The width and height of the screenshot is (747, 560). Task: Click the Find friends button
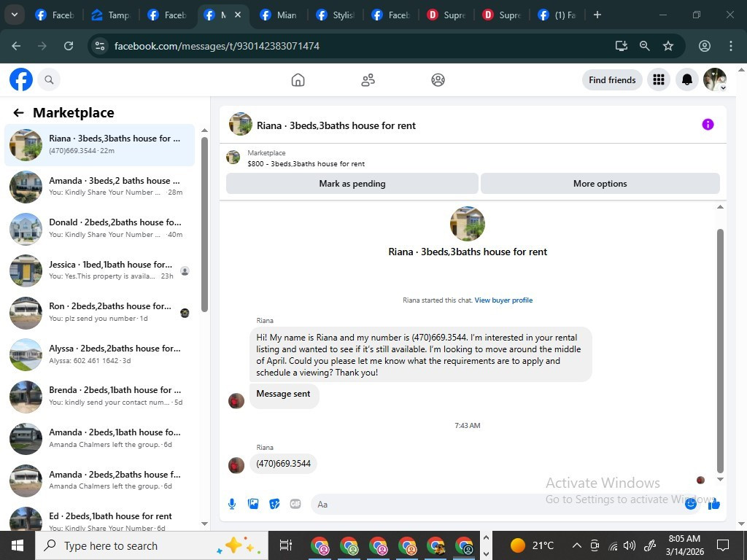612,79
